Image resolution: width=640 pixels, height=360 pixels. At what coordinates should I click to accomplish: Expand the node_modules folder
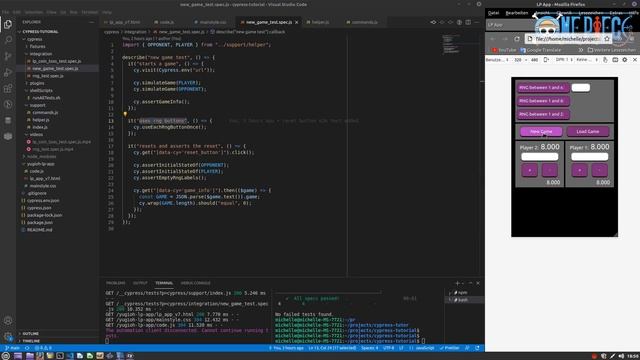tap(41, 156)
